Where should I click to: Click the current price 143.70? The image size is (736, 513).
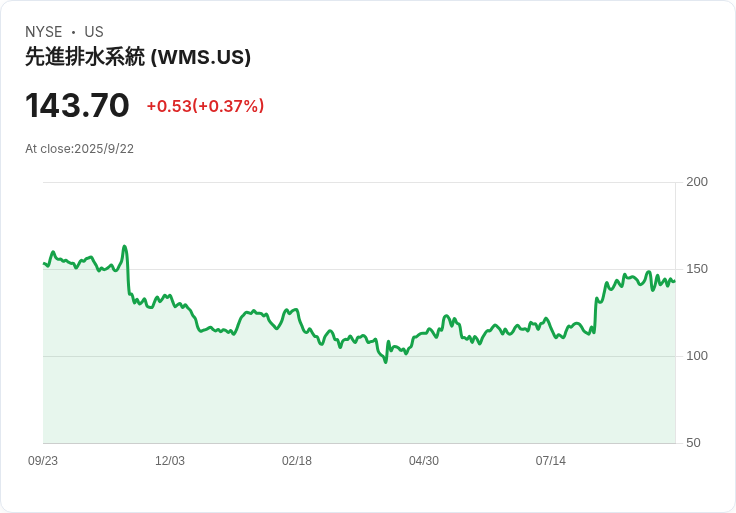[x=77, y=105]
